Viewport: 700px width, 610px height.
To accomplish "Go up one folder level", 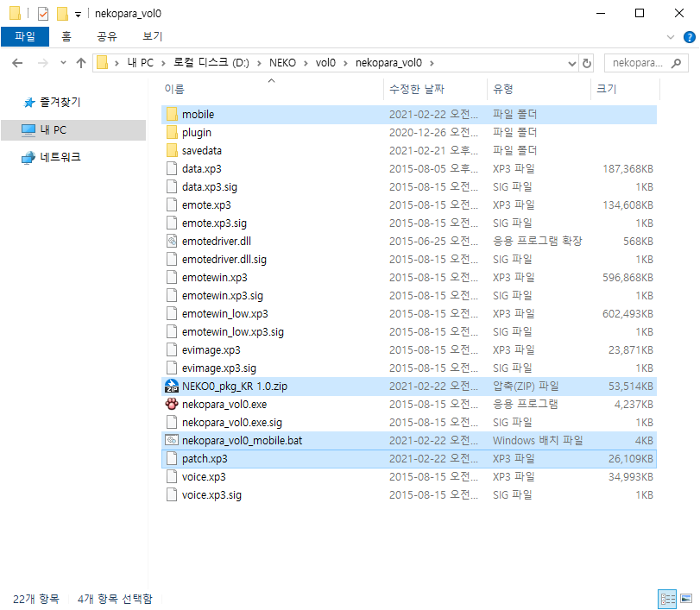I will click(x=81, y=63).
